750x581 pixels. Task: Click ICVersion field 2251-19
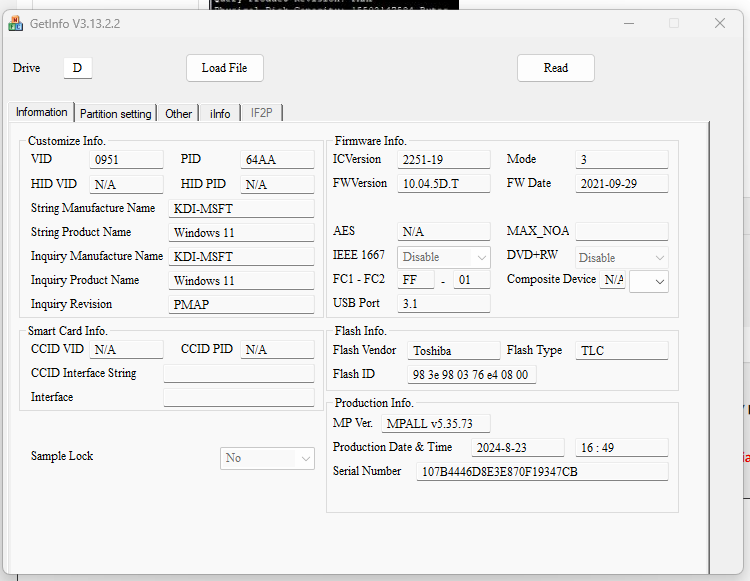point(444,160)
